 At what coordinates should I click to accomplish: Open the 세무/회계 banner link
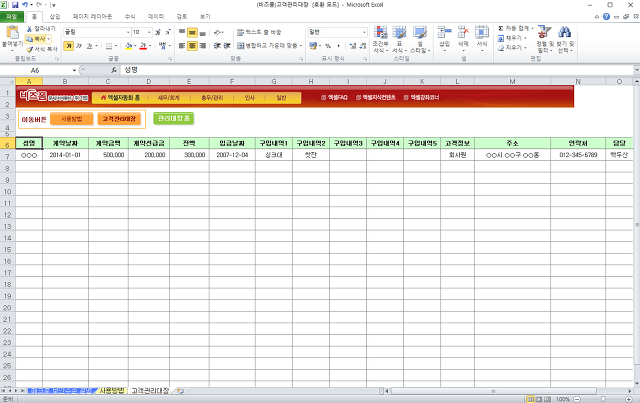point(169,98)
